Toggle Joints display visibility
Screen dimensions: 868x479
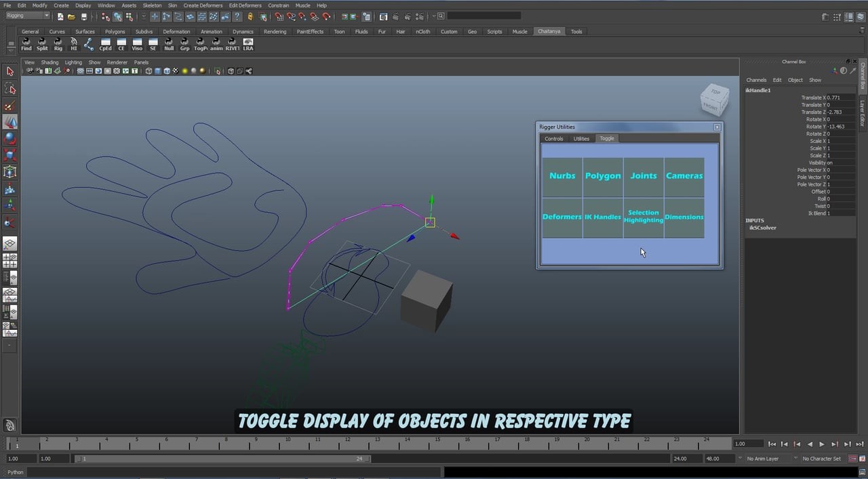coord(643,175)
